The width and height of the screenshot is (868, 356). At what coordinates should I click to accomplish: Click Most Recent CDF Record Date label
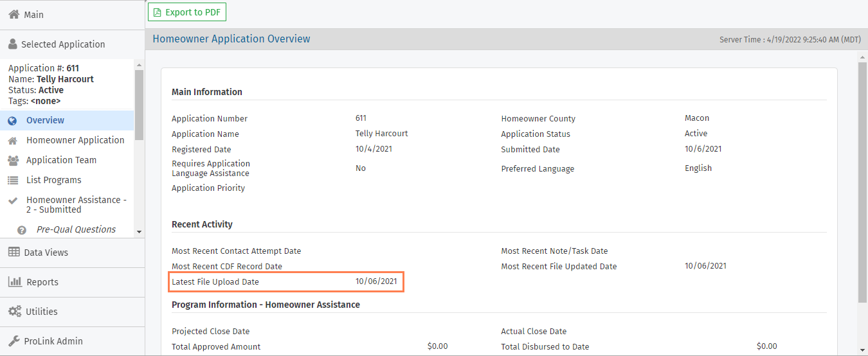[x=227, y=267]
